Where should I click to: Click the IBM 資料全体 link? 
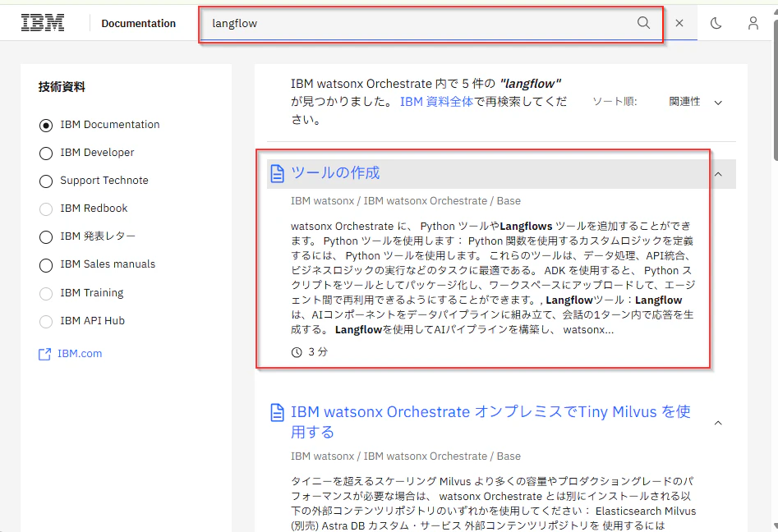(436, 102)
